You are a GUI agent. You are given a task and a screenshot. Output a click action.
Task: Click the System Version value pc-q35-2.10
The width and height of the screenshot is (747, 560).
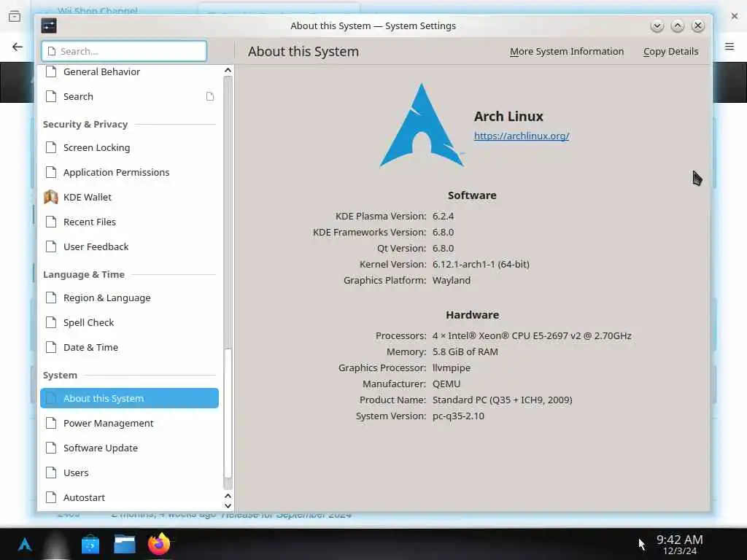[x=458, y=416]
